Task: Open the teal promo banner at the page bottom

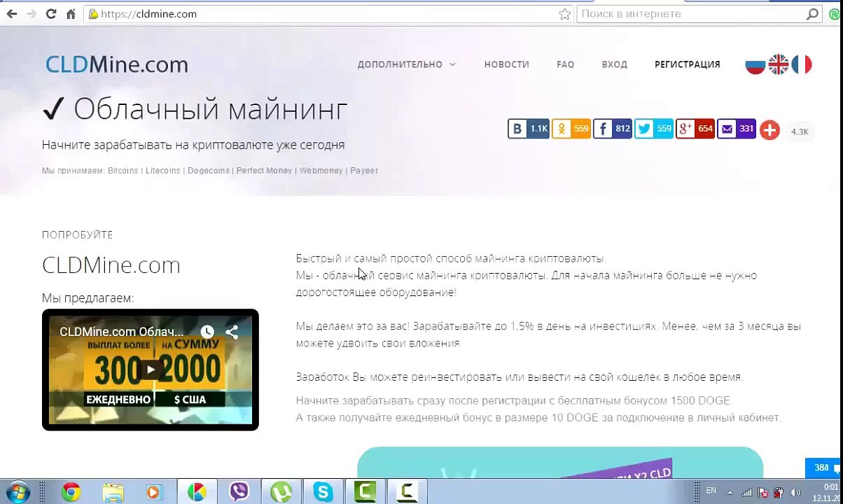Action: [x=560, y=463]
